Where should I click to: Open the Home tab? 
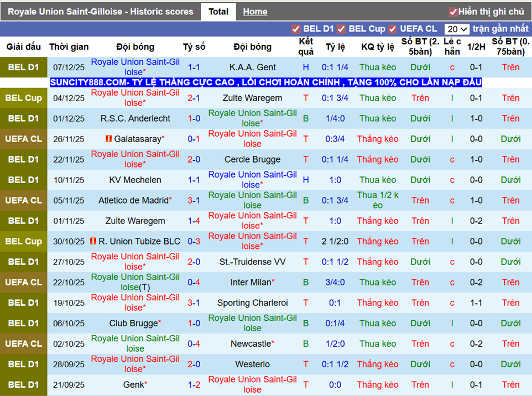pos(255,12)
